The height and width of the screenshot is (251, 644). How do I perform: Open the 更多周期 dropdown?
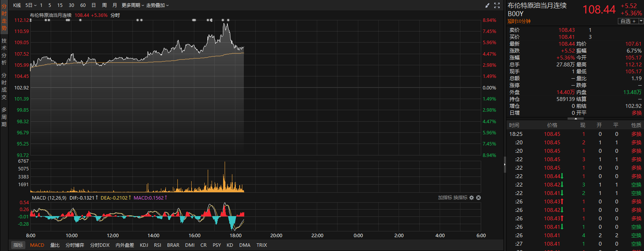tap(132, 5)
